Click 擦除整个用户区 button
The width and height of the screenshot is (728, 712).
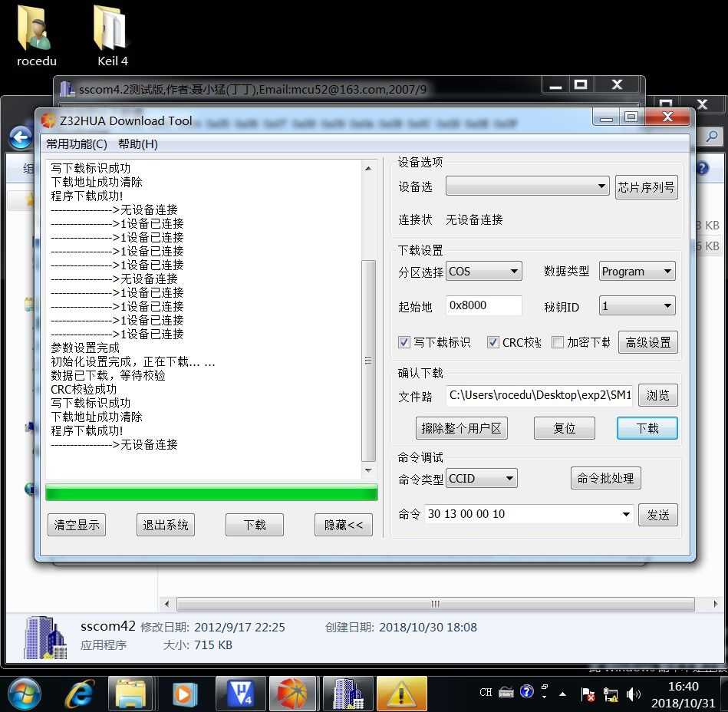pyautogui.click(x=461, y=428)
